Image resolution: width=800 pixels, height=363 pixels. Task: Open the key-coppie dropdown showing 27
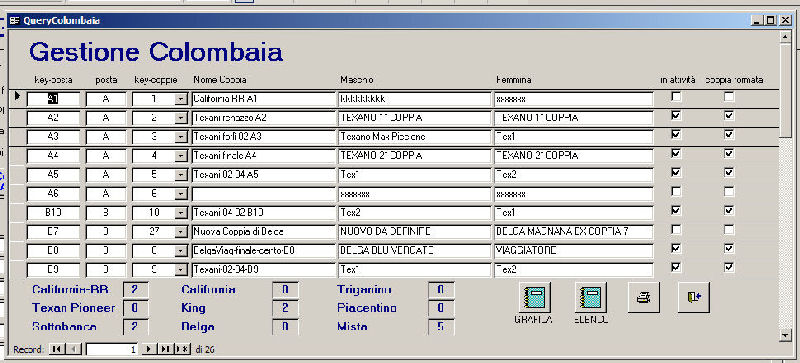tap(181, 232)
